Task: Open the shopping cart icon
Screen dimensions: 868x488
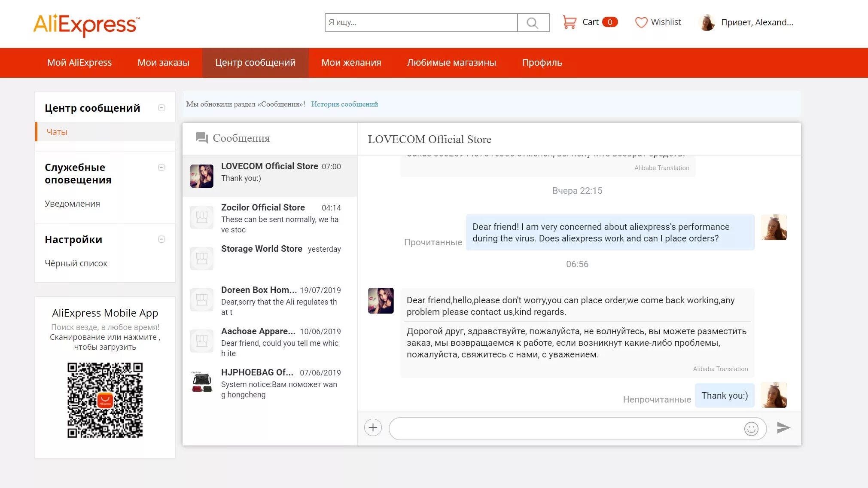Action: tap(570, 22)
